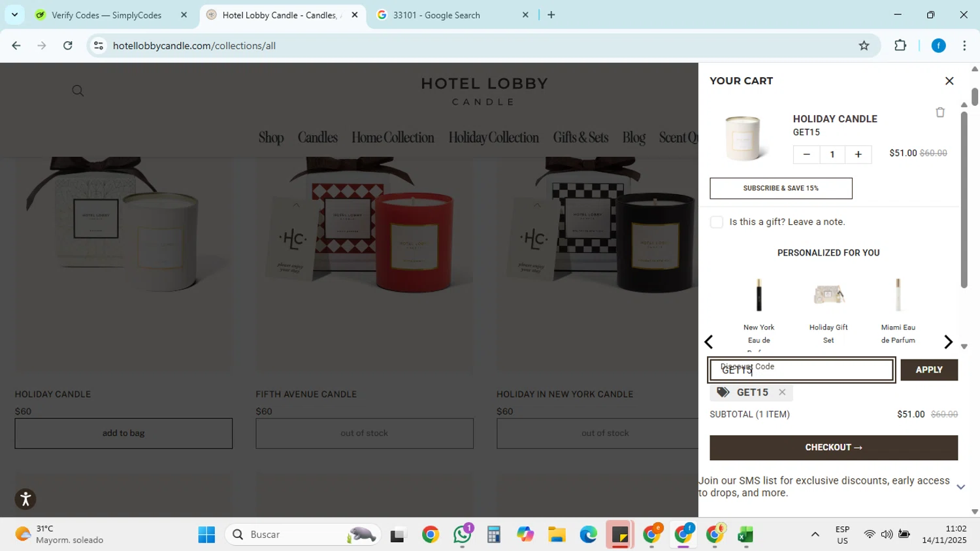The width and height of the screenshot is (980, 551).
Task: Open the Gifts & Sets menu
Action: [x=581, y=137]
